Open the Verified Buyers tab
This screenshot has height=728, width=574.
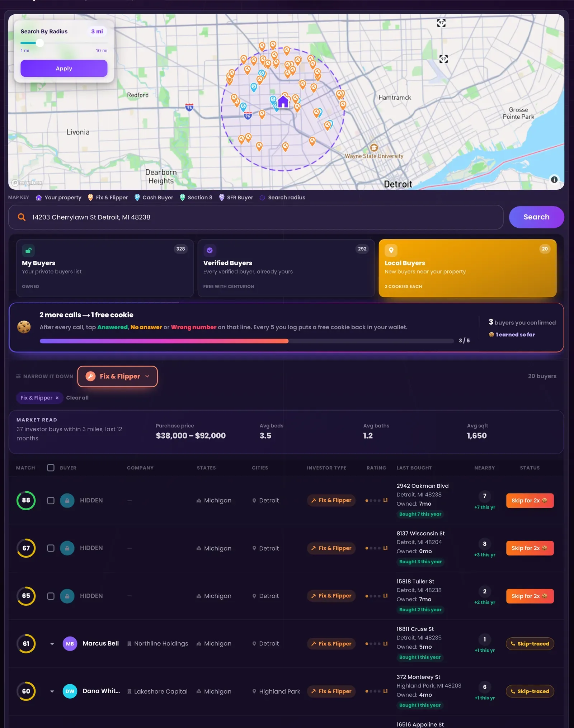coord(286,268)
